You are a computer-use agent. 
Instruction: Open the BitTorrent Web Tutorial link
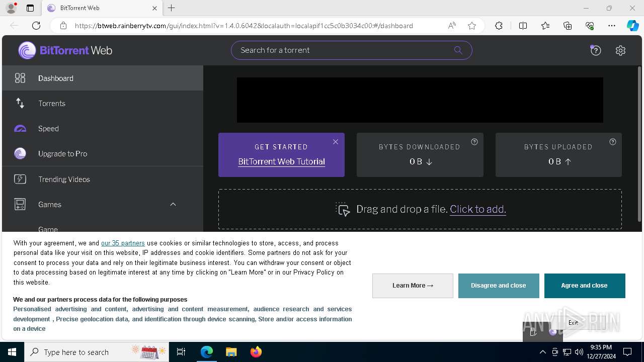point(281,161)
